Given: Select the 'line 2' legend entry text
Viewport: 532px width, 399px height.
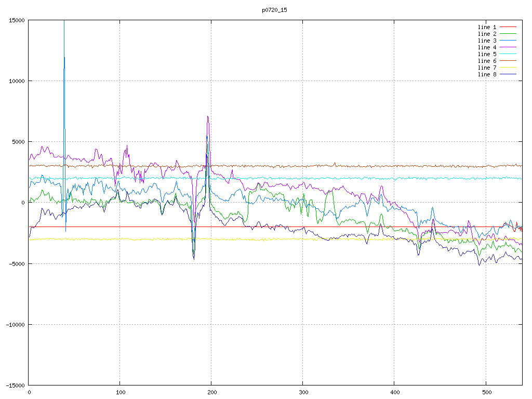Looking at the screenshot, I should click(x=487, y=34).
